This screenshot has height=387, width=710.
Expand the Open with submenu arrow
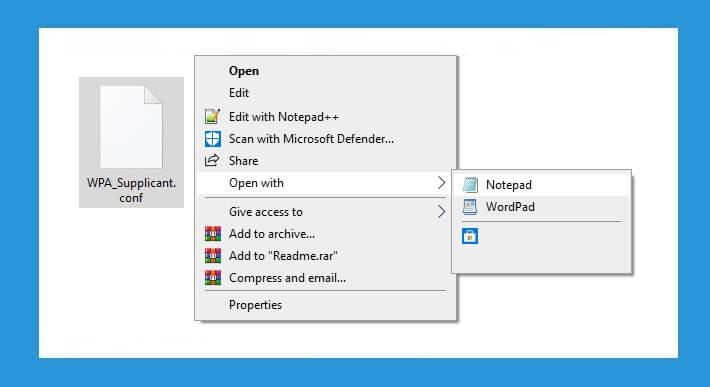click(x=441, y=183)
